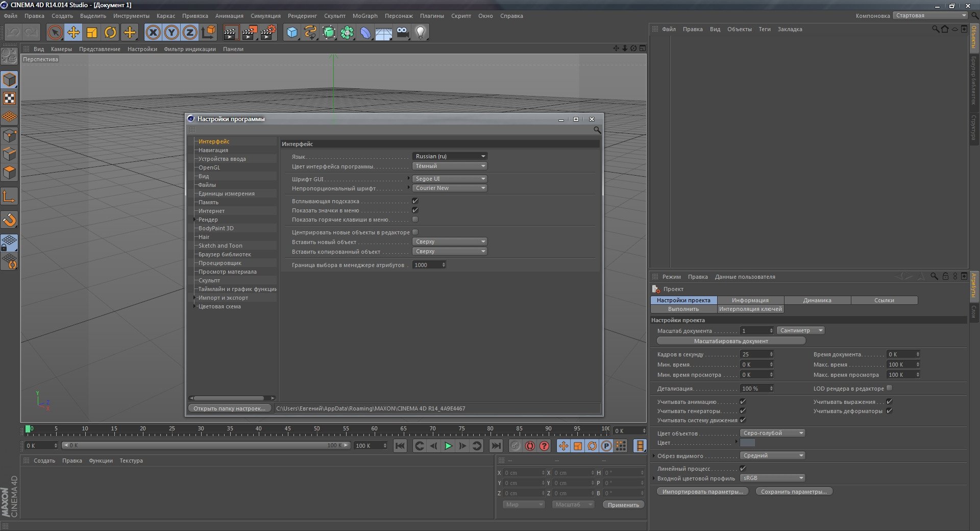Switch to the Динамика tab

coord(817,300)
